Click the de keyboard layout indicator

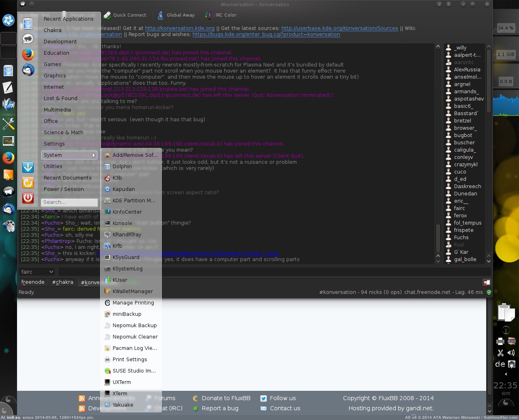500,364
